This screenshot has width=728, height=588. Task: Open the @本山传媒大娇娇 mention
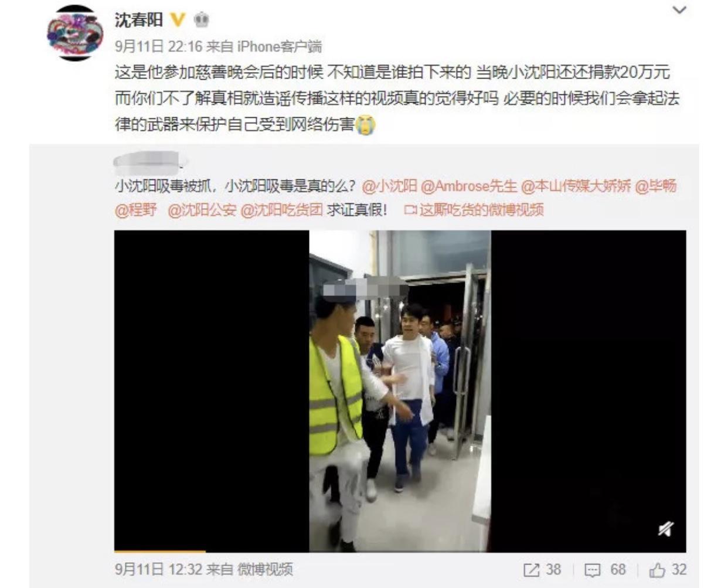pos(576,186)
